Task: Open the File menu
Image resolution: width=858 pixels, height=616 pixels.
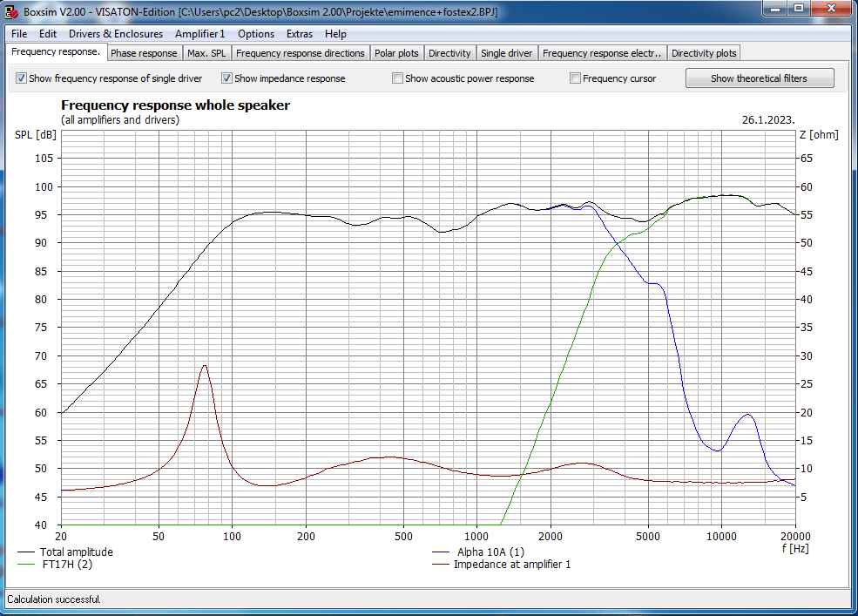Action: point(19,34)
